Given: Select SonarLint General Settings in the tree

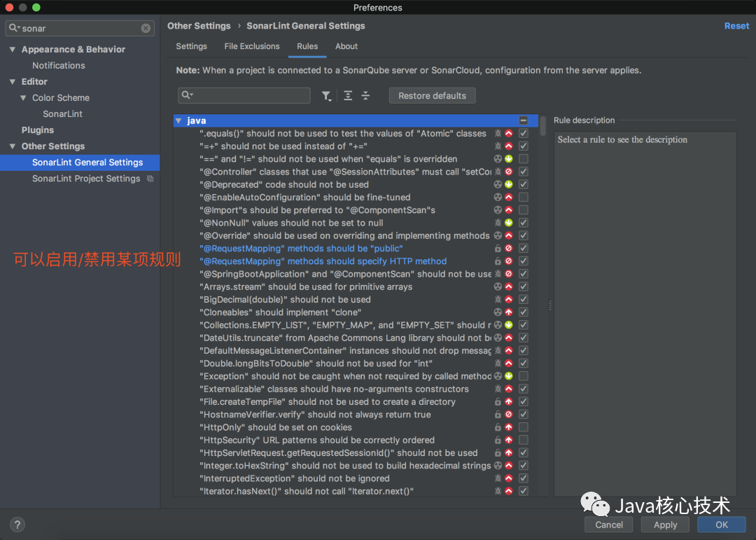Looking at the screenshot, I should point(80,162).
